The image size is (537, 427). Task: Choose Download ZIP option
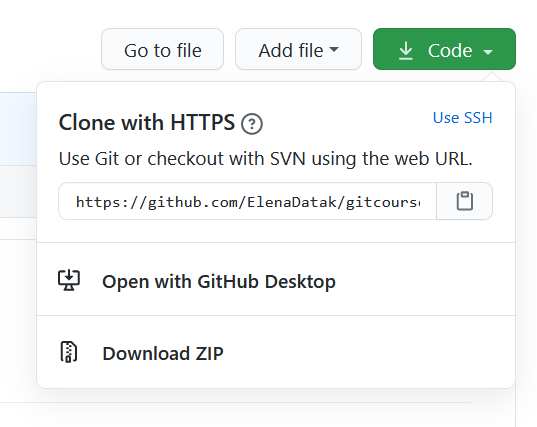click(x=276, y=352)
